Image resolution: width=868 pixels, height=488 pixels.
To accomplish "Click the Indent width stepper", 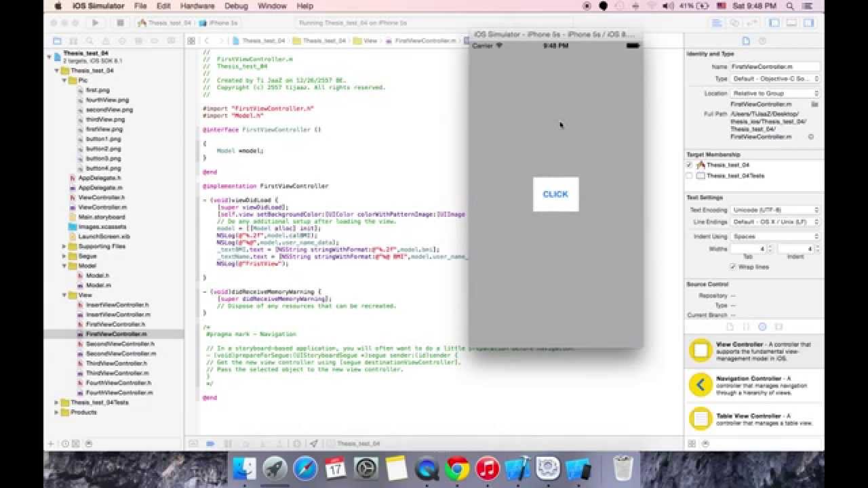I will pos(816,249).
